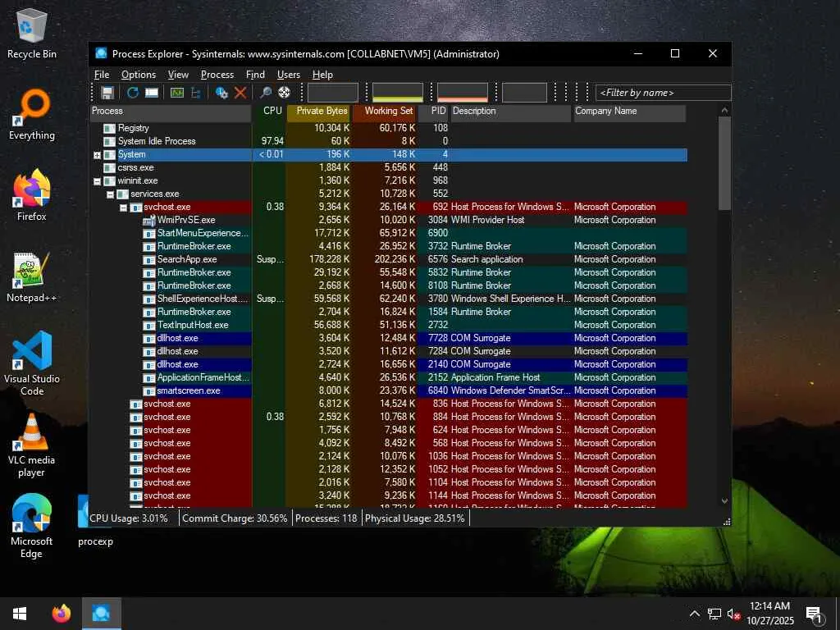Open the Options menu

(x=138, y=75)
